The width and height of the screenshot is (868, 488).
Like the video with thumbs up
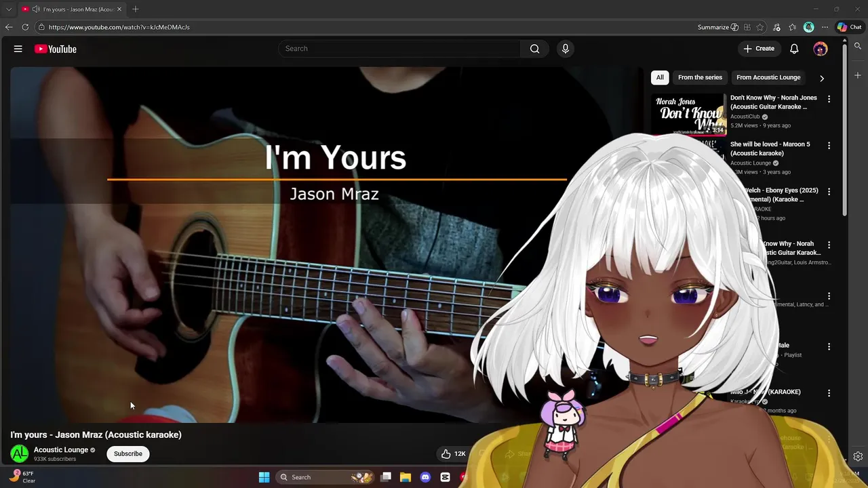click(446, 453)
